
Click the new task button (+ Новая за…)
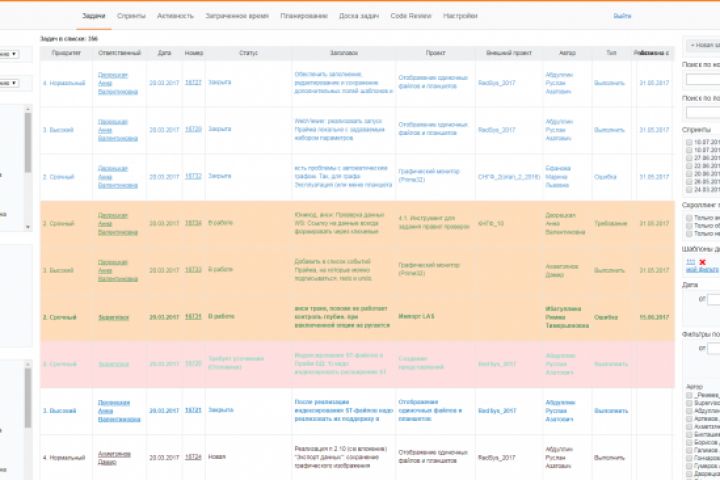tap(703, 45)
